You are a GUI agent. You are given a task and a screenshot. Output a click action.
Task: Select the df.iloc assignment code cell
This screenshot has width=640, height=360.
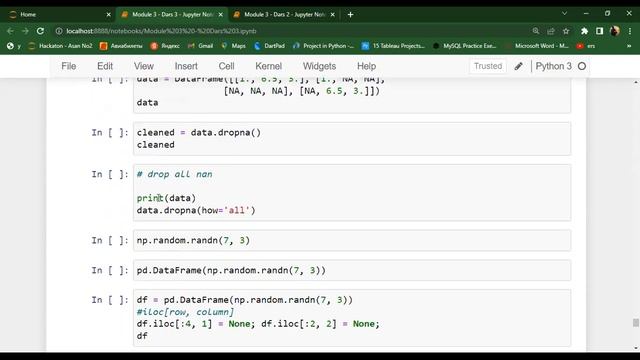pyautogui.click(x=352, y=318)
